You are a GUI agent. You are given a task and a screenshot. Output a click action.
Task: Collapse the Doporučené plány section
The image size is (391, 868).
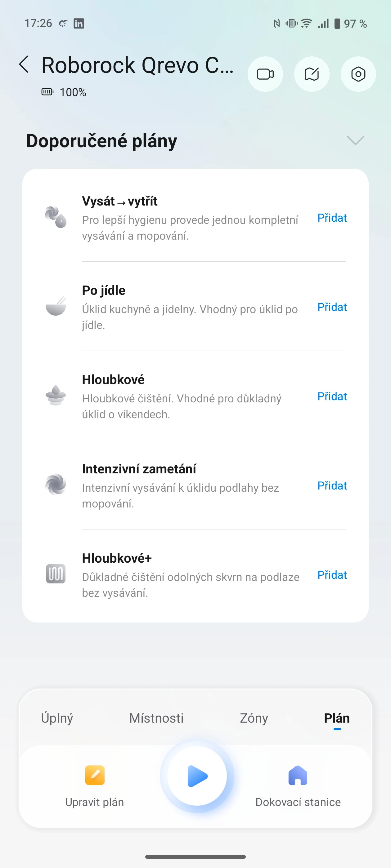pos(355,140)
